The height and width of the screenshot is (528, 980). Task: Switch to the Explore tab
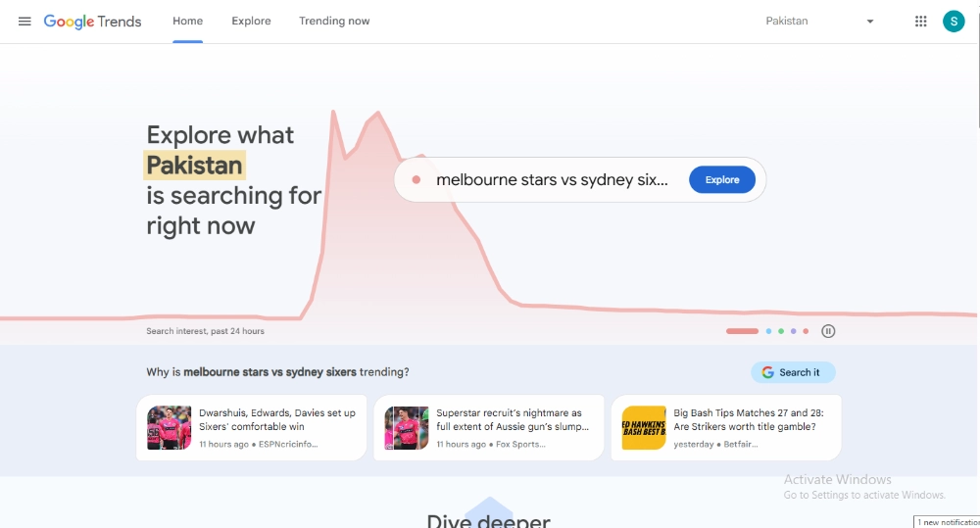point(251,22)
